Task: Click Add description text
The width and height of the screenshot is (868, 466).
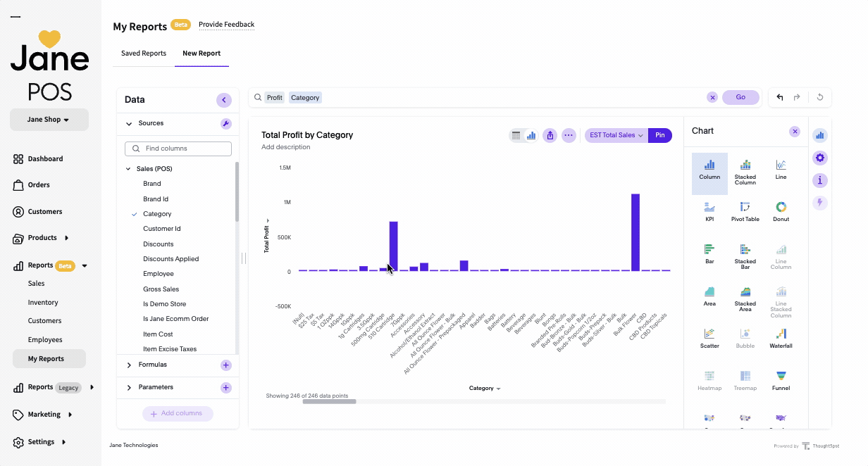Action: 285,147
